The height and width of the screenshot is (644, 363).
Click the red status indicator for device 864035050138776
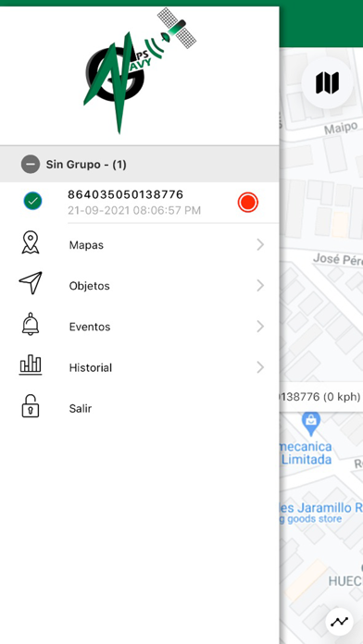[248, 203]
